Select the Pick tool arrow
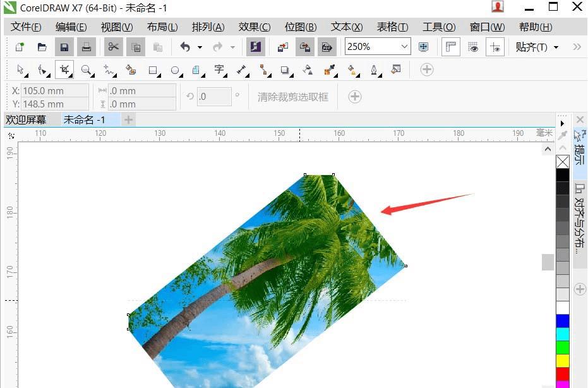The image size is (588, 388). coord(21,70)
